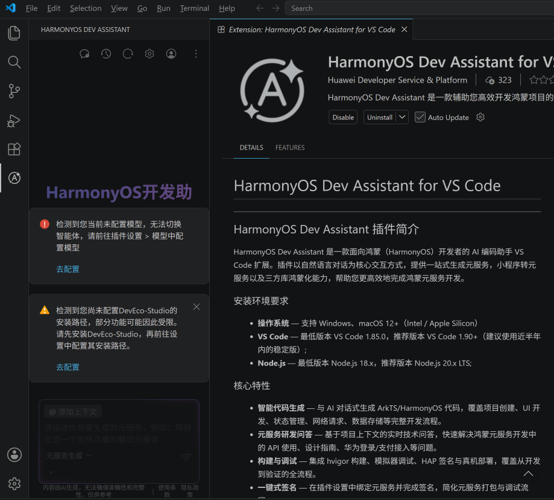Switch to the DETAILS tab
The width and height of the screenshot is (554, 500).
(x=251, y=147)
